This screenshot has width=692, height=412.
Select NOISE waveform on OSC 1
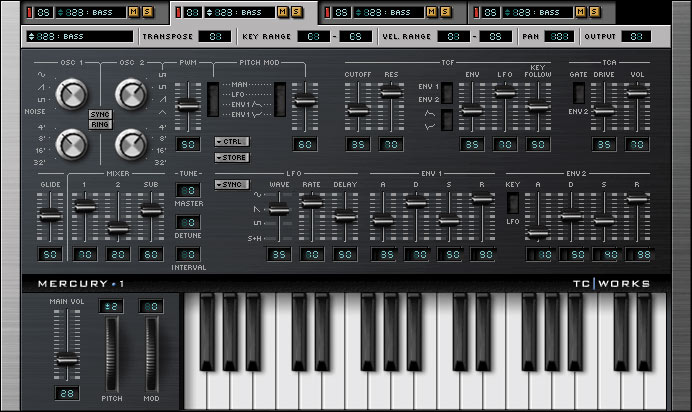click(35, 112)
